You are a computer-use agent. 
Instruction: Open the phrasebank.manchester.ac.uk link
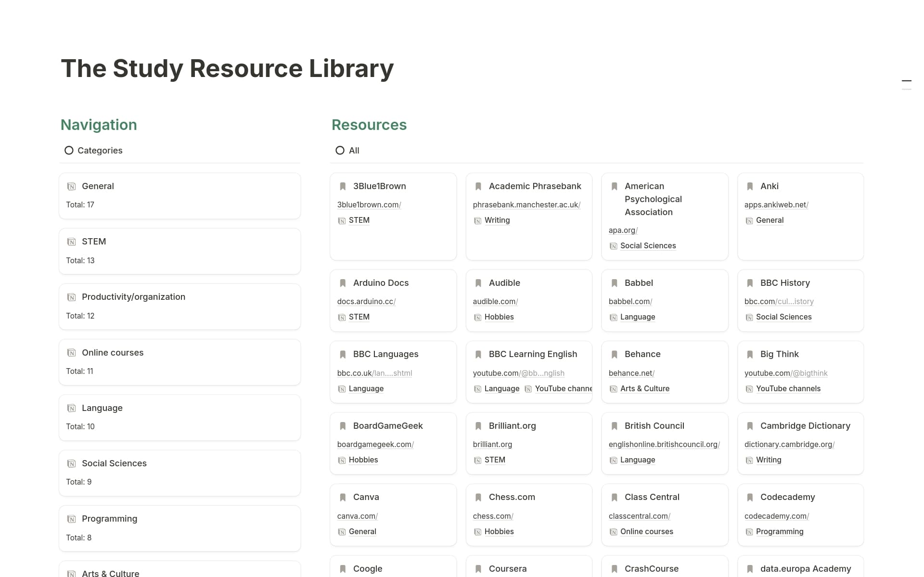pyautogui.click(x=526, y=205)
